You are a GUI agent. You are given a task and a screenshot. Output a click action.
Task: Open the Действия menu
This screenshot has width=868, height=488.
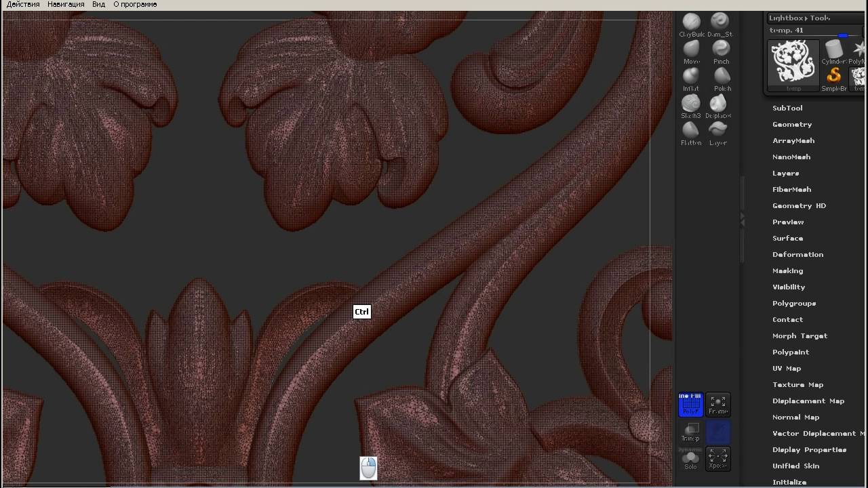coord(22,4)
